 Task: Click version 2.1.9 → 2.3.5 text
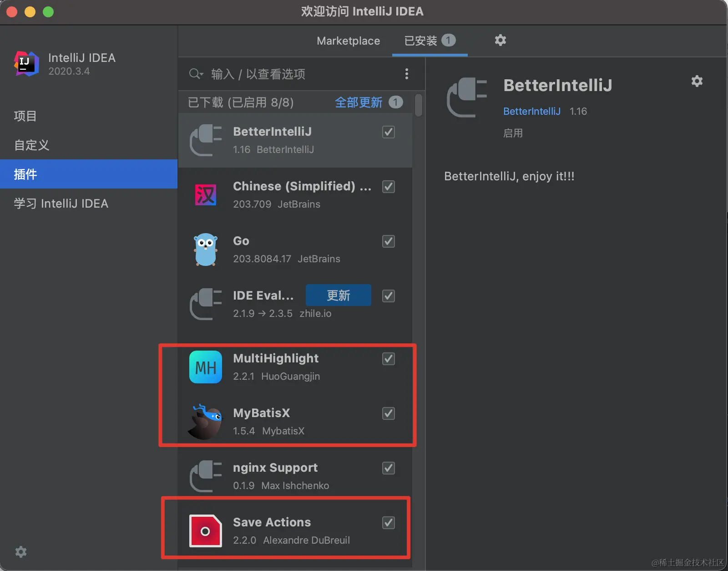263,313
